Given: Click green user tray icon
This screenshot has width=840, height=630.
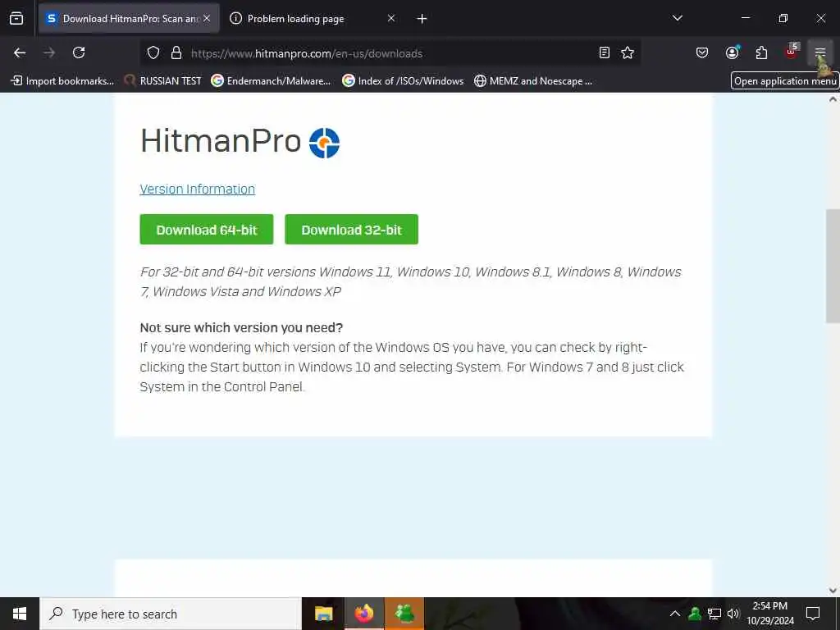Looking at the screenshot, I should [x=695, y=614].
